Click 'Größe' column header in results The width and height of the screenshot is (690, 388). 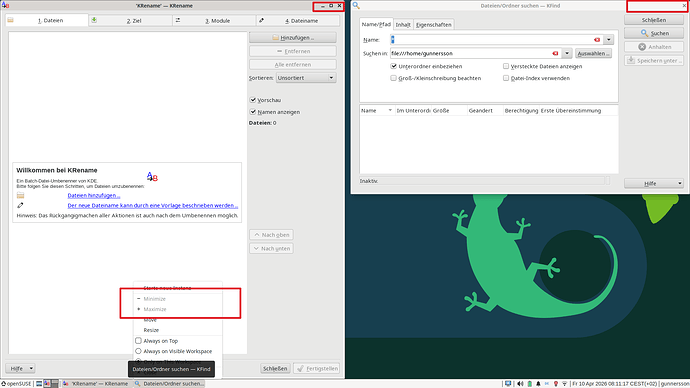(x=449, y=110)
